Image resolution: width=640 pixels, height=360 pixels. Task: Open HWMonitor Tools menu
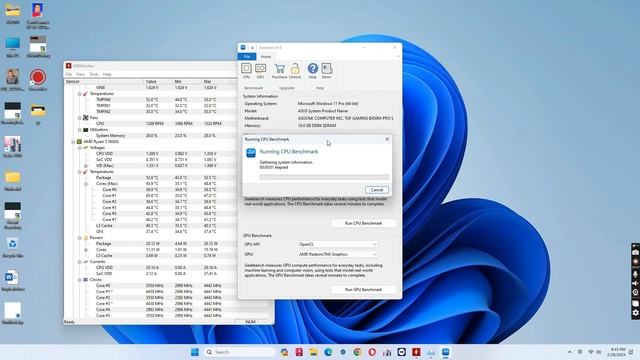(94, 74)
